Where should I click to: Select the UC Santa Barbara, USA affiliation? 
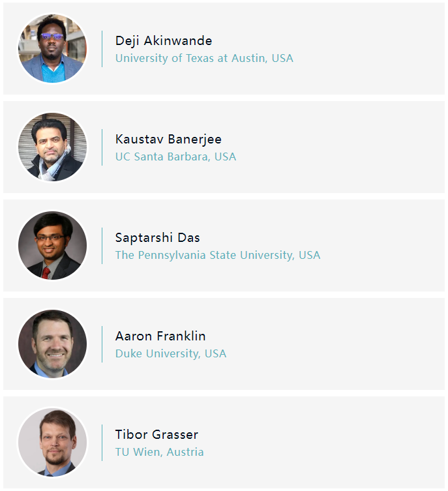coord(175,156)
